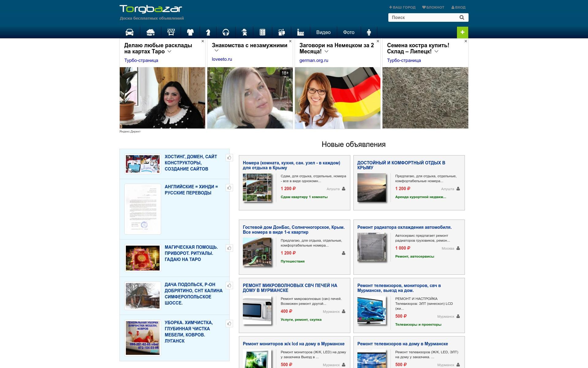
Task: Open the radiator photo thumbnail
Action: pyautogui.click(x=371, y=247)
